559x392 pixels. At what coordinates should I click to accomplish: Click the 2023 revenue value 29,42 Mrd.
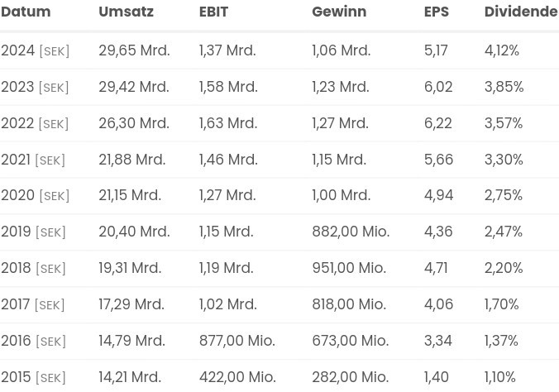click(x=134, y=87)
